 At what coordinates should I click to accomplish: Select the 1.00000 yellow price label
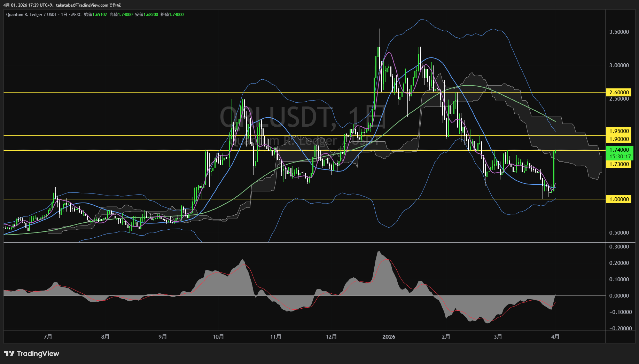(619, 199)
